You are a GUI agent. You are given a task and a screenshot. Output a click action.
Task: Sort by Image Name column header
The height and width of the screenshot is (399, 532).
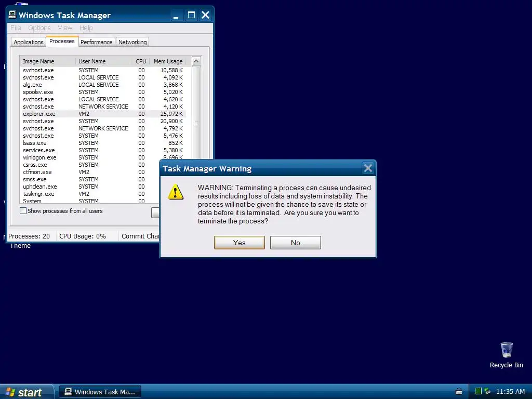click(x=48, y=61)
